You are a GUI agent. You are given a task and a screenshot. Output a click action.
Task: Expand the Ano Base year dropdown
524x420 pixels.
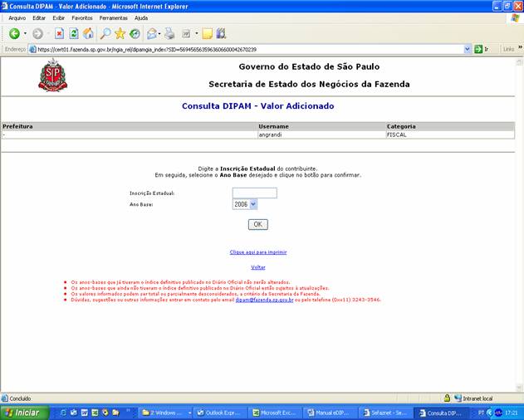pyautogui.click(x=252, y=204)
